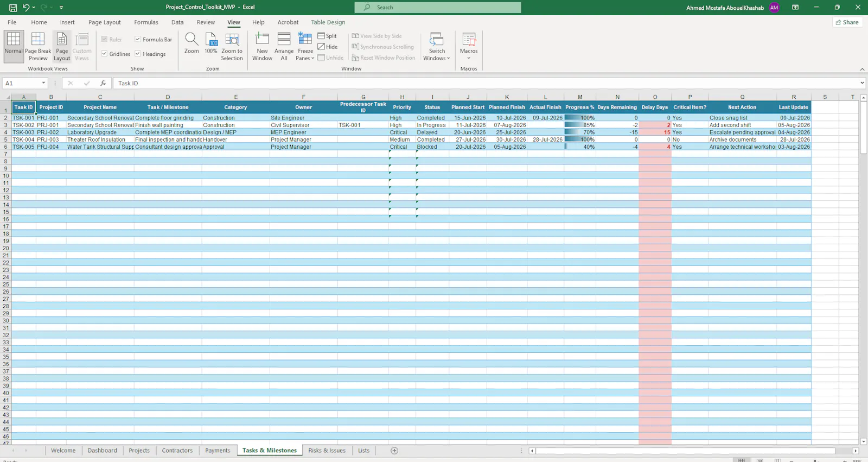Select column M header
The image size is (868, 462).
580,97
